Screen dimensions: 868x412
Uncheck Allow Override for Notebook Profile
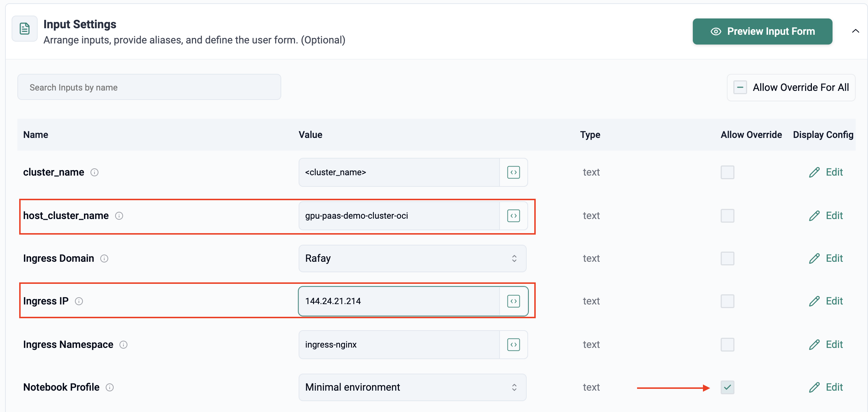point(727,387)
